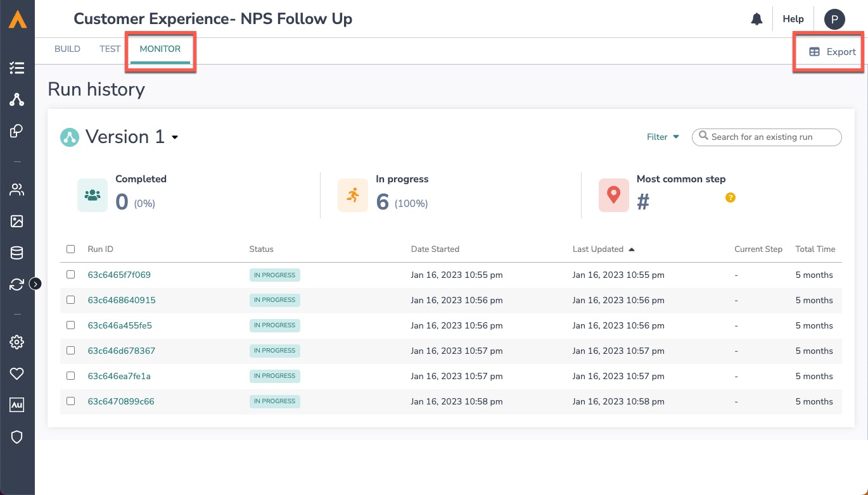868x495 pixels.
Task: Open run 63c646a455fe5 link
Action: [120, 325]
